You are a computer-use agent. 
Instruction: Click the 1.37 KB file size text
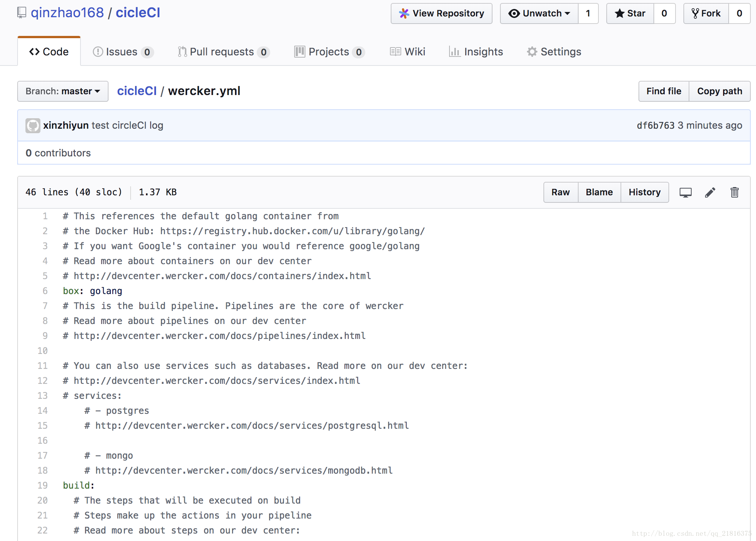[x=158, y=192]
